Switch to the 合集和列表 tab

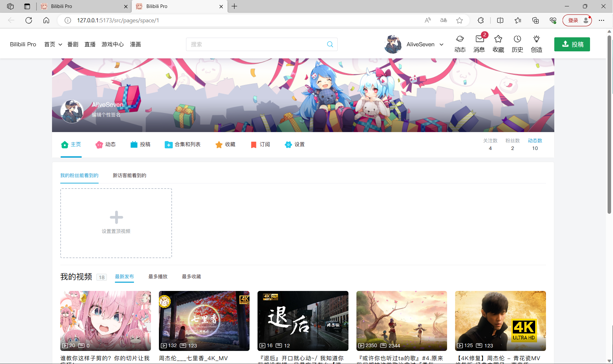183,145
